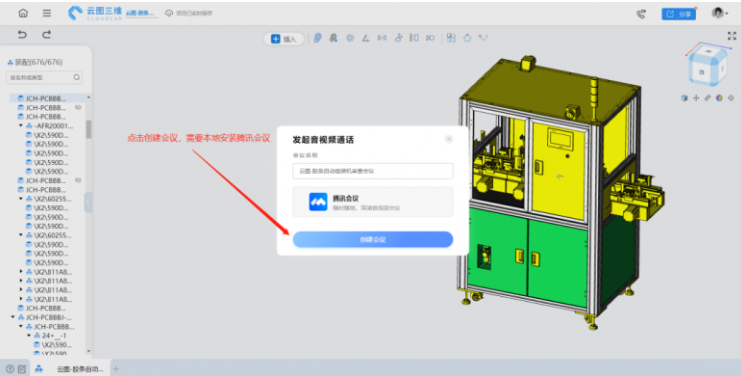
Task: Click the redo arrow icon
Action: [x=46, y=34]
